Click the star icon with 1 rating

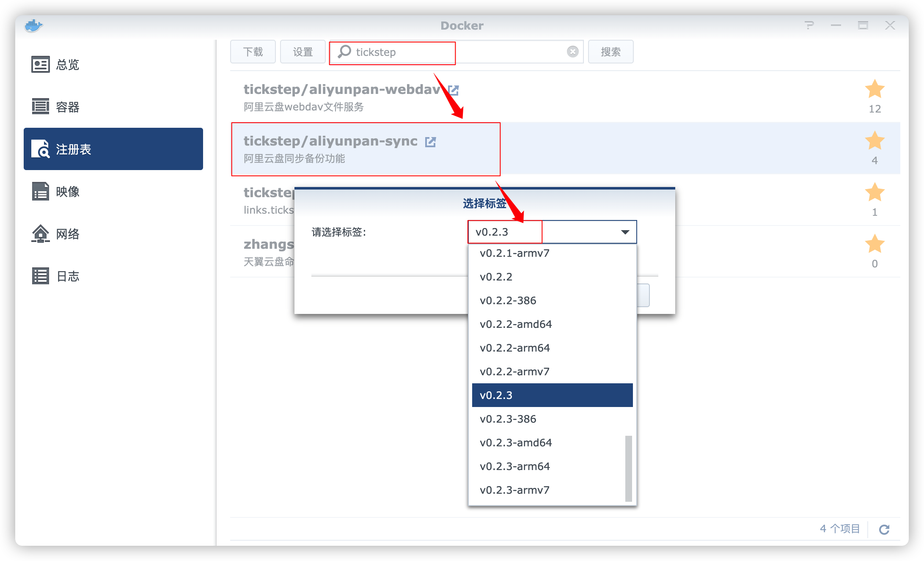(x=874, y=192)
